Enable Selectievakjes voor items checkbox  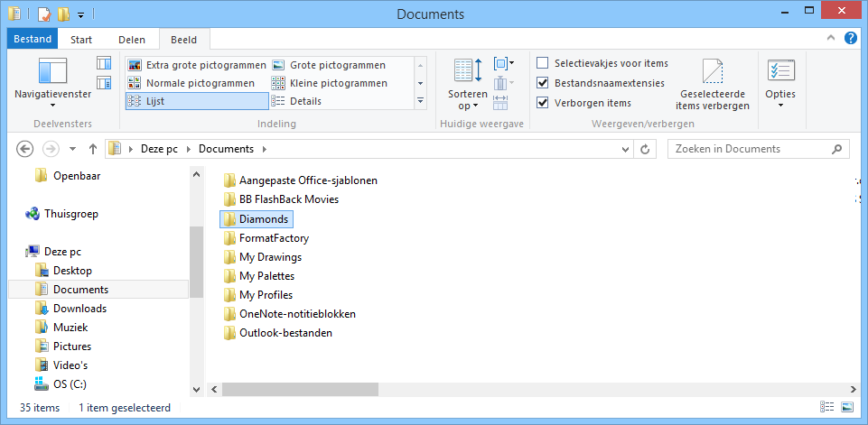[x=543, y=63]
